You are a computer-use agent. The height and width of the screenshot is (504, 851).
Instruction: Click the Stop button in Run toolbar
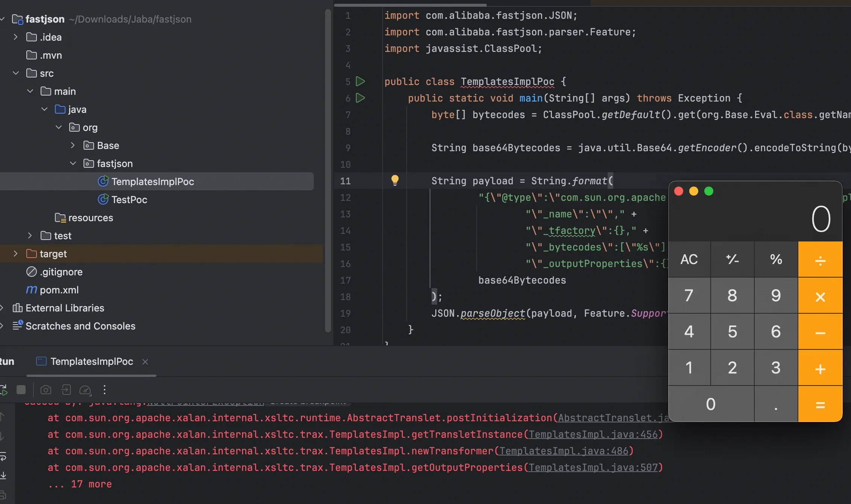21,390
